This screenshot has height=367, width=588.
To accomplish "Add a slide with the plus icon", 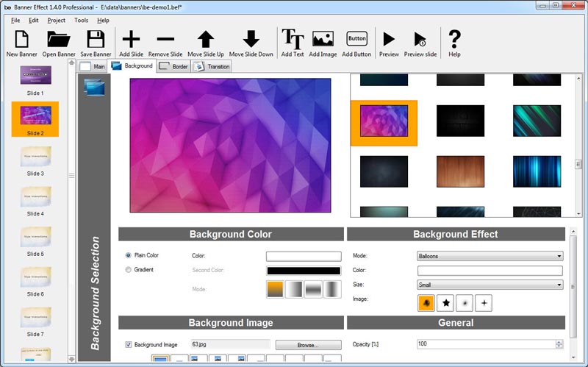I will (131, 40).
